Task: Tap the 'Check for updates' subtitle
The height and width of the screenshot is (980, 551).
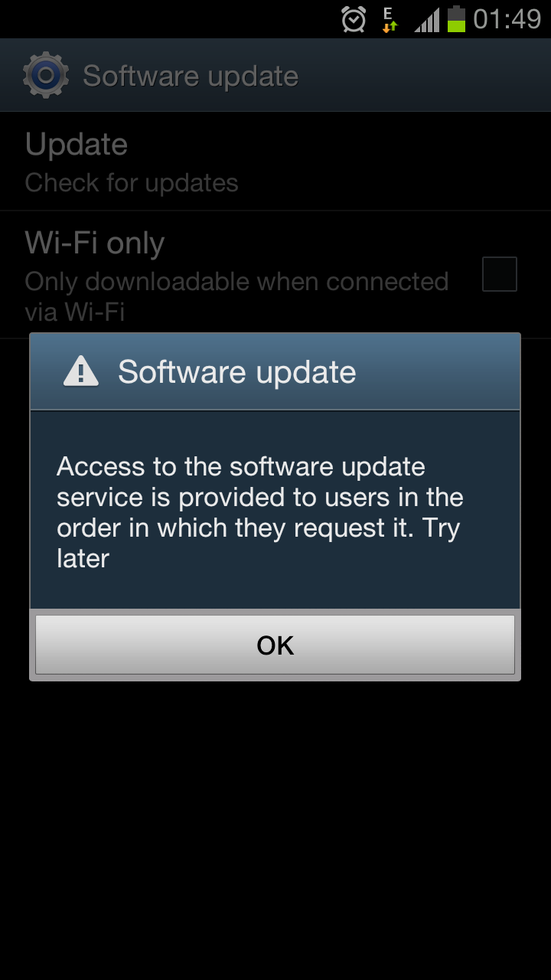Action: click(x=132, y=183)
